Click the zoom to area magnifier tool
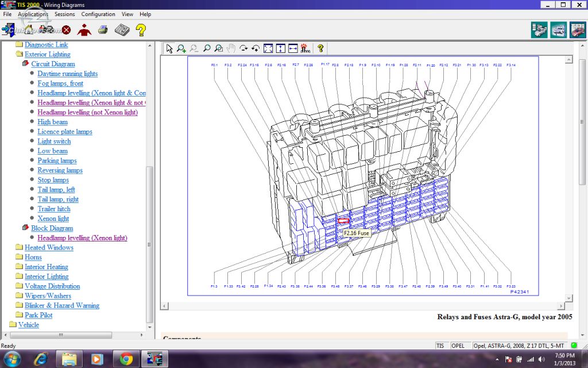Viewport: 588px width, 368px height. point(219,48)
